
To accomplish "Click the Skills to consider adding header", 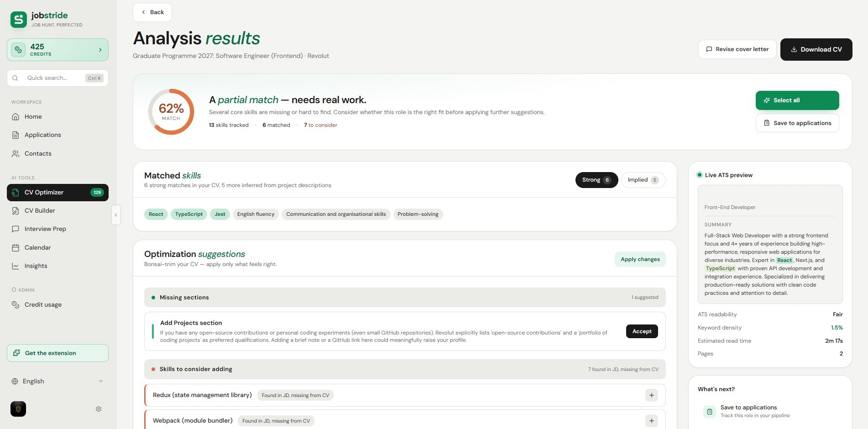I will coord(405,369).
